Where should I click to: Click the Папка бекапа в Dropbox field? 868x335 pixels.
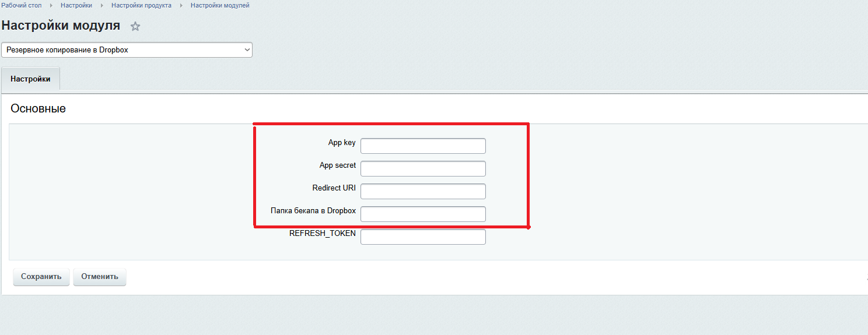tap(423, 214)
